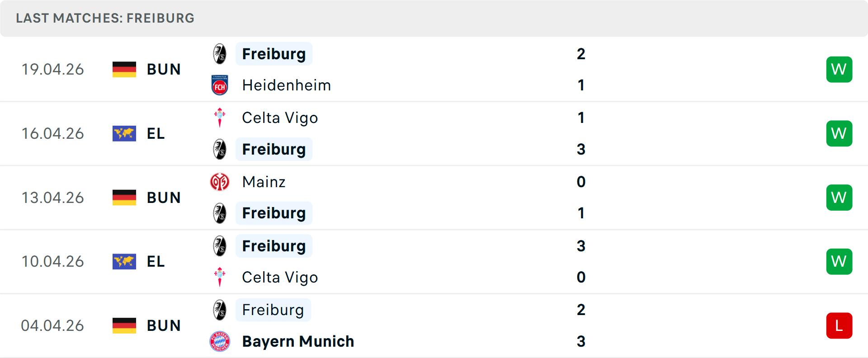
Task: Click the Freiburg club crest on 19.04.26
Action: tap(220, 53)
